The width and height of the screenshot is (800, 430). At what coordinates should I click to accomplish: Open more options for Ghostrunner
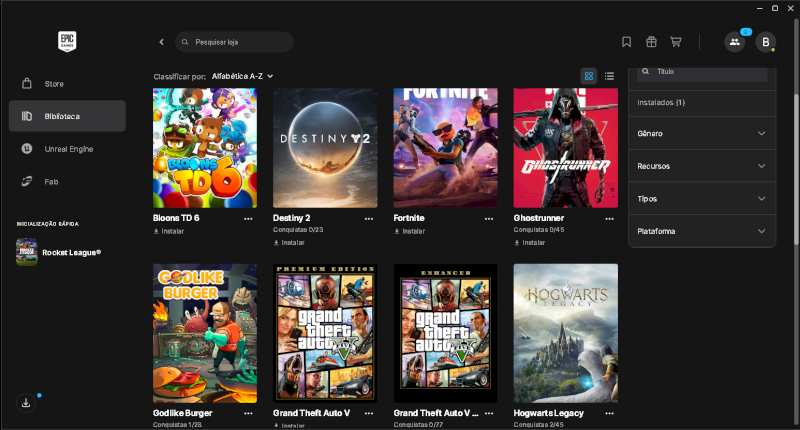point(609,219)
